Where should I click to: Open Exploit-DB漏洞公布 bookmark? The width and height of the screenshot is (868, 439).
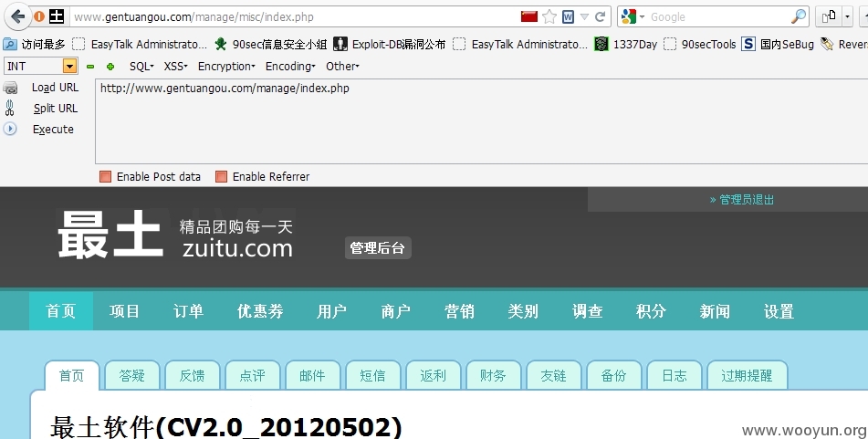click(x=390, y=45)
